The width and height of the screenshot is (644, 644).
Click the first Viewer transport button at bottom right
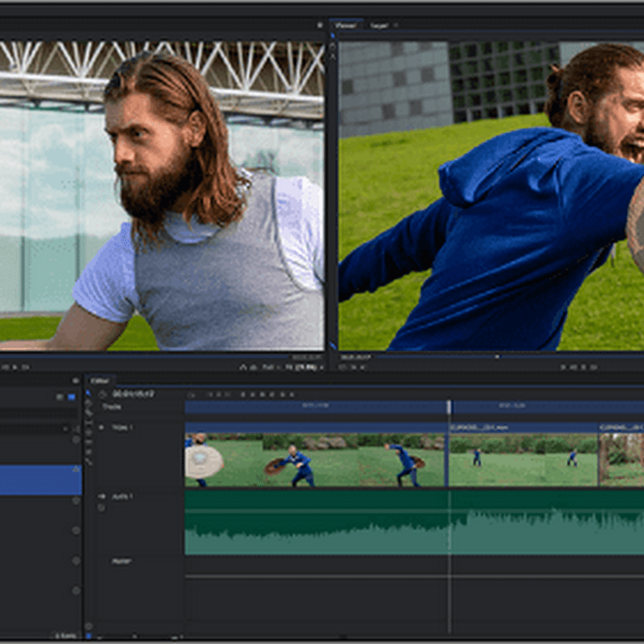[563, 368]
